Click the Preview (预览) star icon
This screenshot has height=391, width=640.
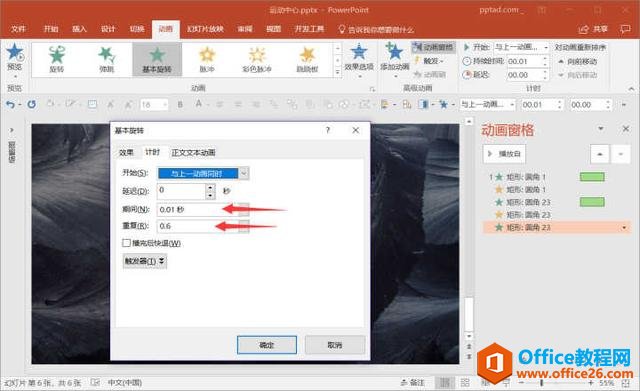(x=15, y=52)
